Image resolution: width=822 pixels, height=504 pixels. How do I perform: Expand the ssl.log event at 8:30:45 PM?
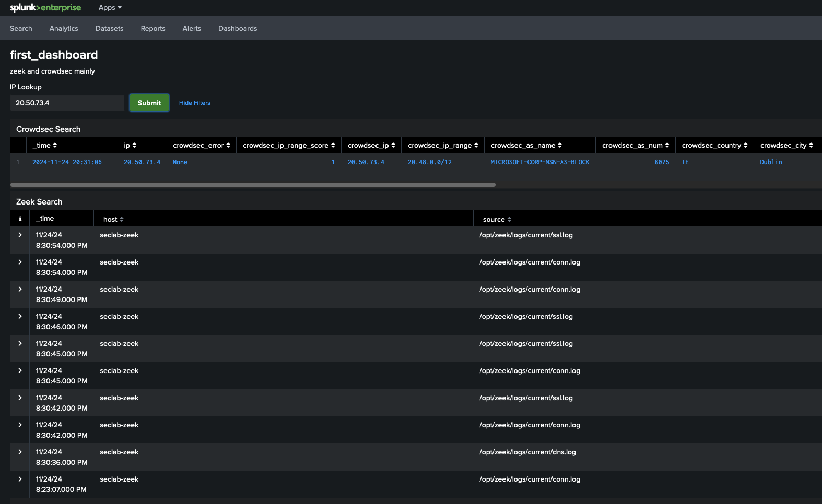point(20,343)
